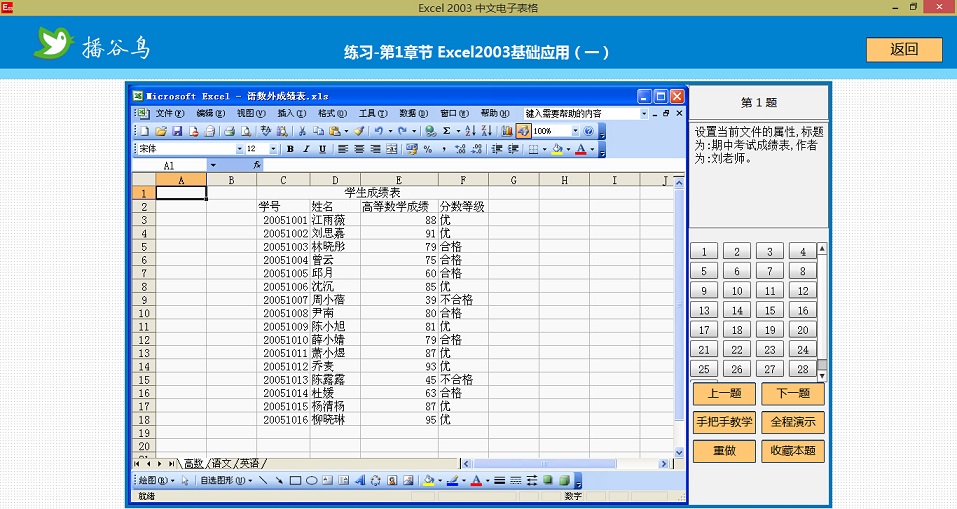The image size is (957, 509).
Task: Toggle the Drawing toolbar button
Action: [x=523, y=131]
